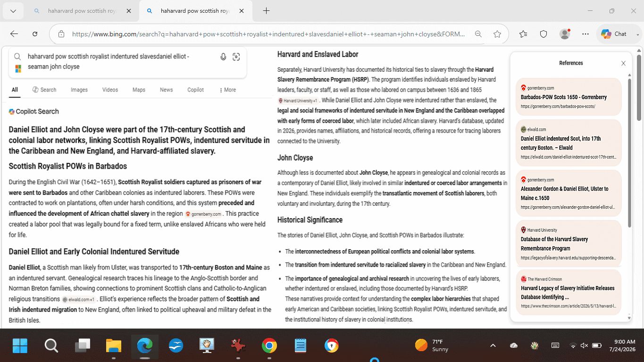The image size is (644, 362).
Task: Start voice search with microphone icon
Action: (223, 57)
